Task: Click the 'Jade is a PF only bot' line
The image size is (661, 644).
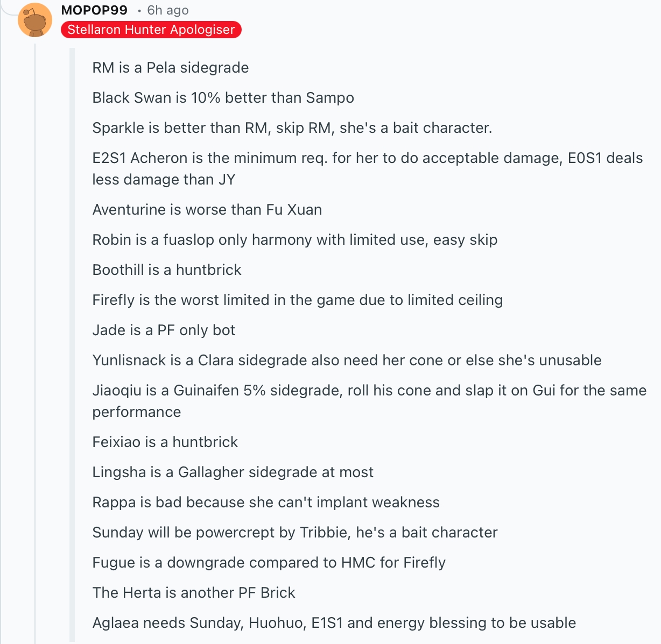Action: (164, 330)
